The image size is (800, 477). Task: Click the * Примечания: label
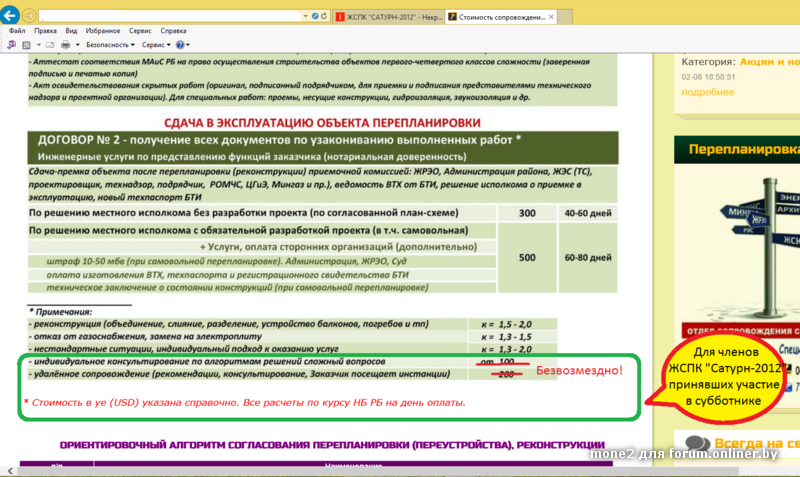pyautogui.click(x=60, y=312)
